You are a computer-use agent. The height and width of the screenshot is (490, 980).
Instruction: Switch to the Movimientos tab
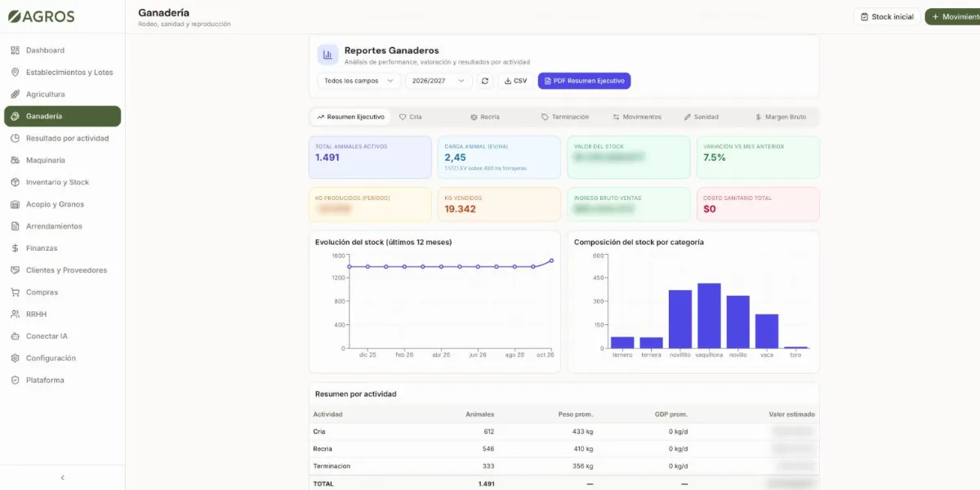coord(637,117)
